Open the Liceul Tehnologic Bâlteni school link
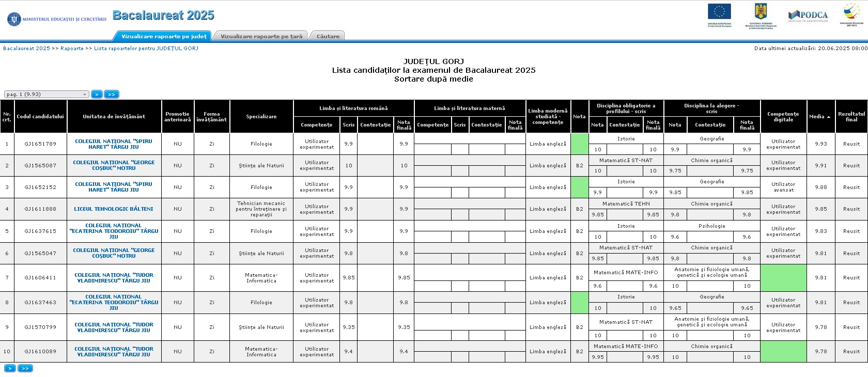This screenshot has width=868, height=377. (114, 209)
